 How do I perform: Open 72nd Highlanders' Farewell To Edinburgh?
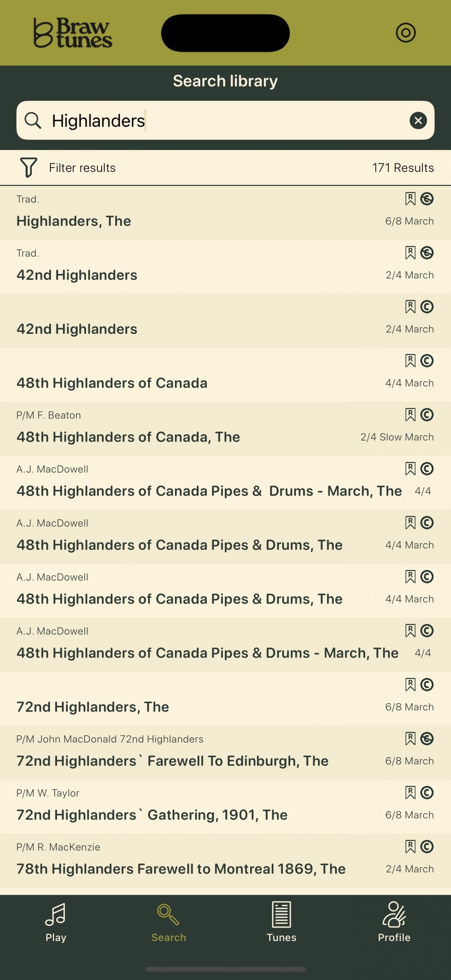pyautogui.click(x=172, y=761)
